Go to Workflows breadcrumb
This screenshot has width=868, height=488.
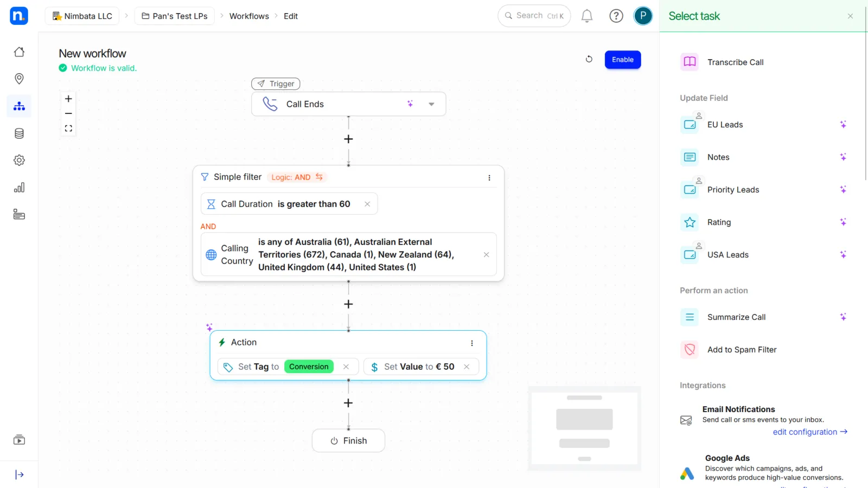[249, 16]
